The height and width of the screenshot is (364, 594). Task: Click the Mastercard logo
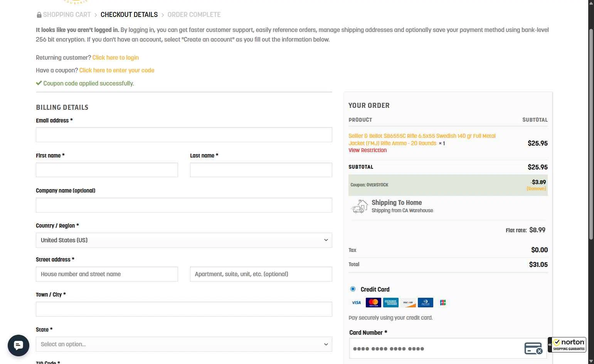pyautogui.click(x=373, y=303)
